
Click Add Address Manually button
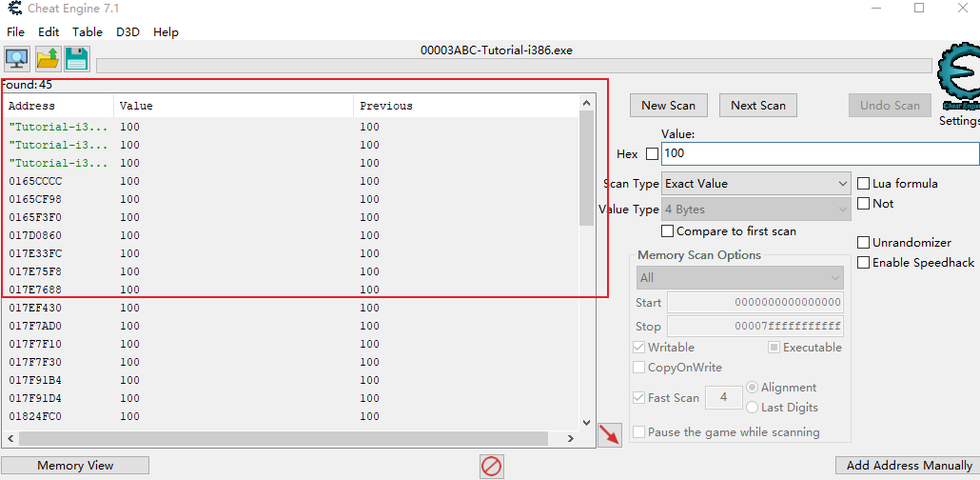coord(909,466)
